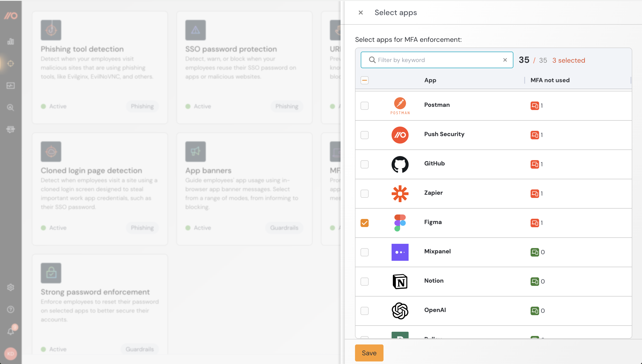The height and width of the screenshot is (364, 642).
Task: Toggle the select-all header checkbox
Action: tap(365, 80)
